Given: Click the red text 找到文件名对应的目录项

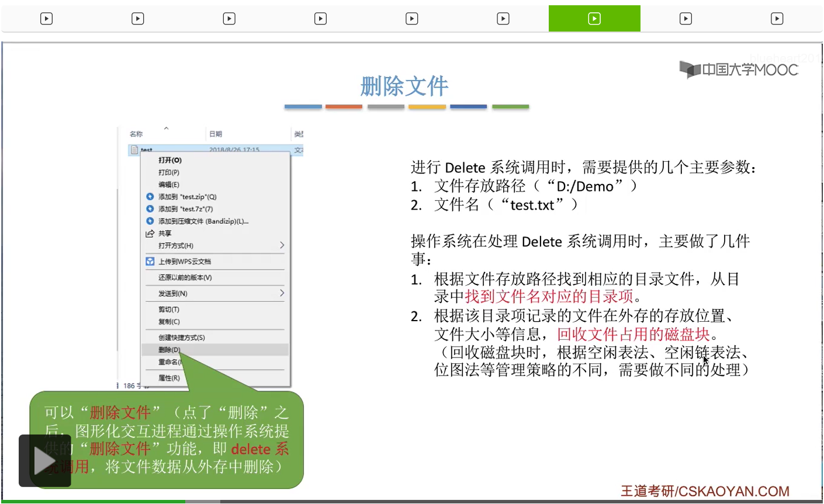Looking at the screenshot, I should (x=549, y=297).
